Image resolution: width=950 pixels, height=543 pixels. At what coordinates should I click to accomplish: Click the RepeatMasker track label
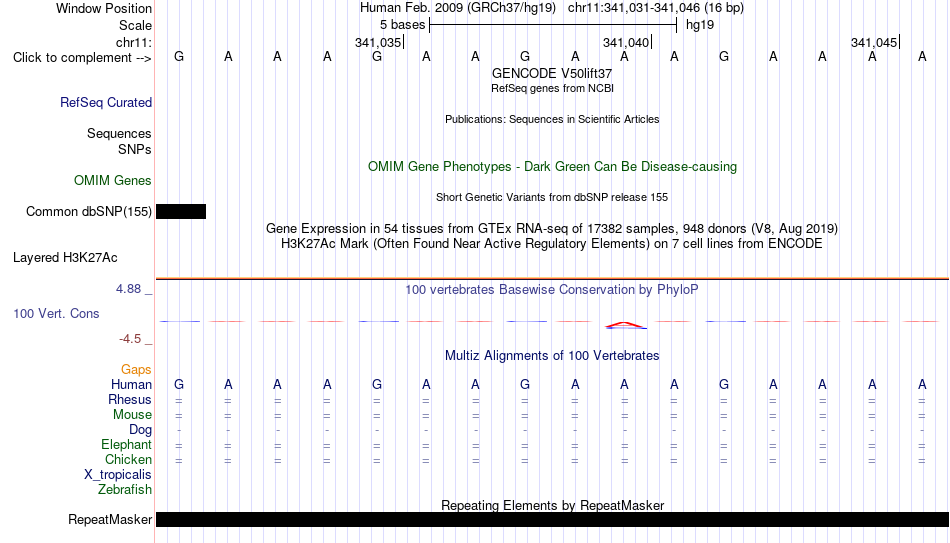pos(110,519)
